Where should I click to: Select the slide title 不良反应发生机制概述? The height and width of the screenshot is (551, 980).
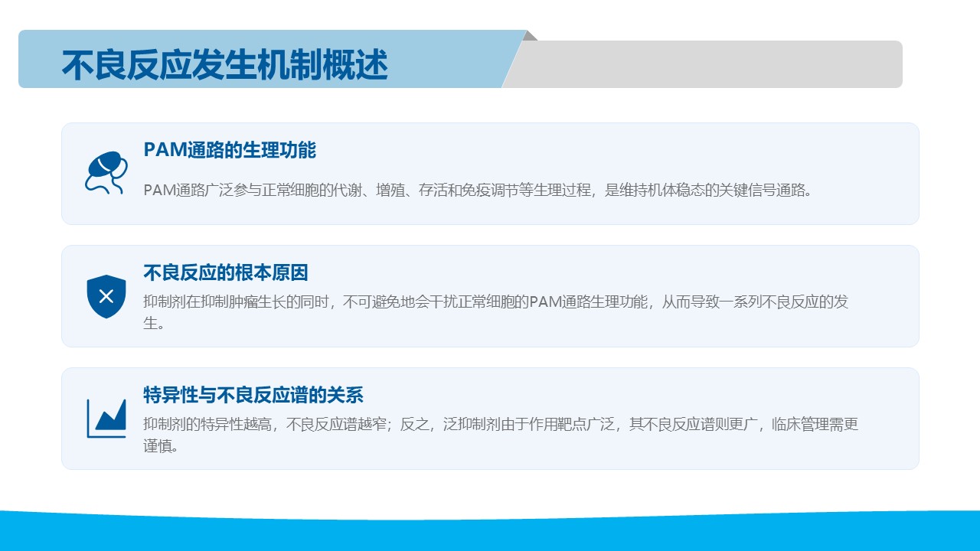tap(224, 65)
